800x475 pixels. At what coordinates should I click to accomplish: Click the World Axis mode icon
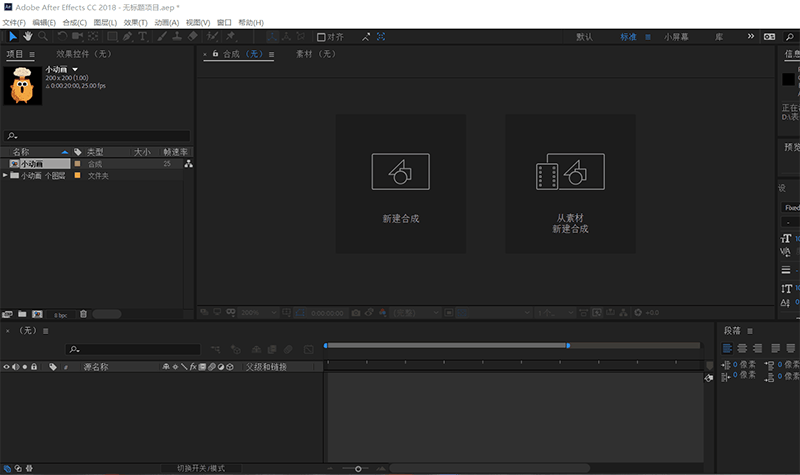tap(287, 36)
